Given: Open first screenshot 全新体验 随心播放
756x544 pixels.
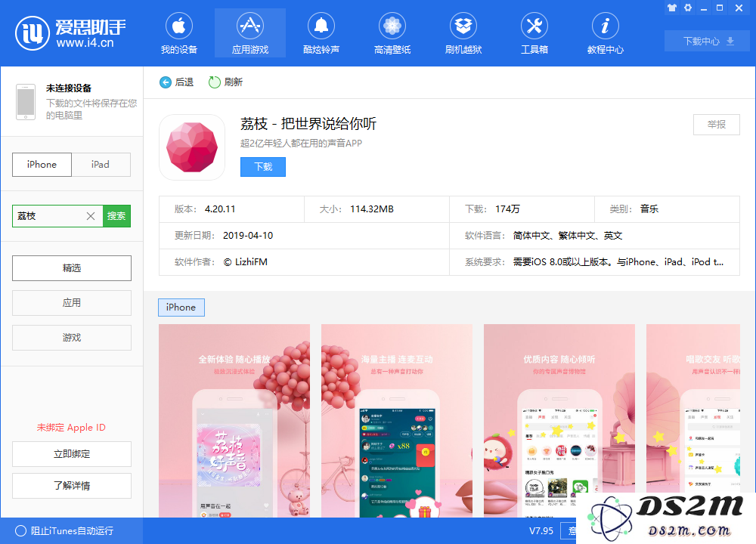Looking at the screenshot, I should [x=234, y=421].
